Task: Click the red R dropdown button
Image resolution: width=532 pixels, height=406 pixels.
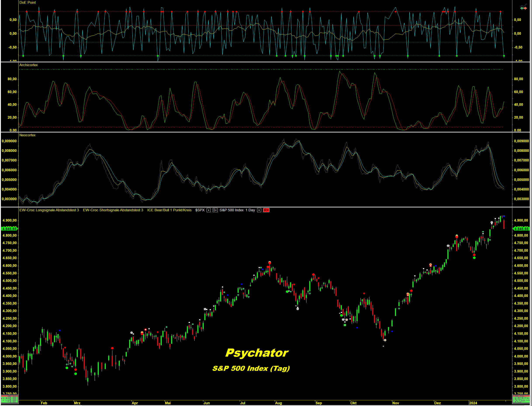Action: click(x=266, y=210)
